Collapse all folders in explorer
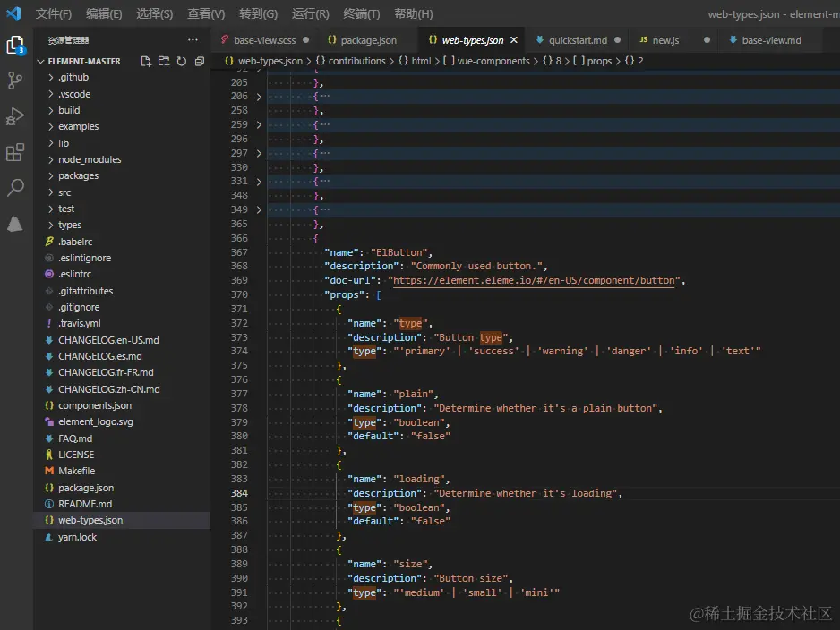This screenshot has height=630, width=840. point(199,62)
